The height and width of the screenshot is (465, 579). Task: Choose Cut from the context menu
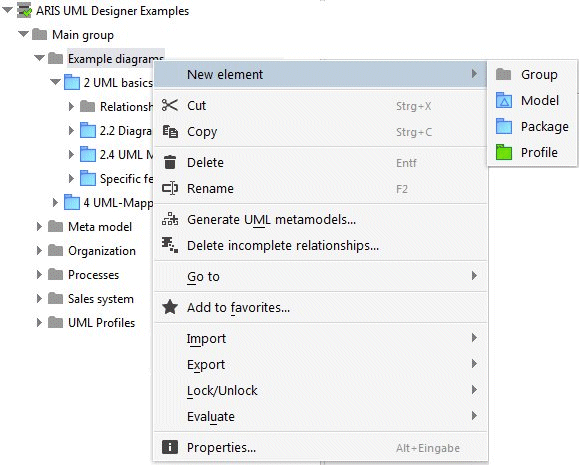tap(320, 106)
